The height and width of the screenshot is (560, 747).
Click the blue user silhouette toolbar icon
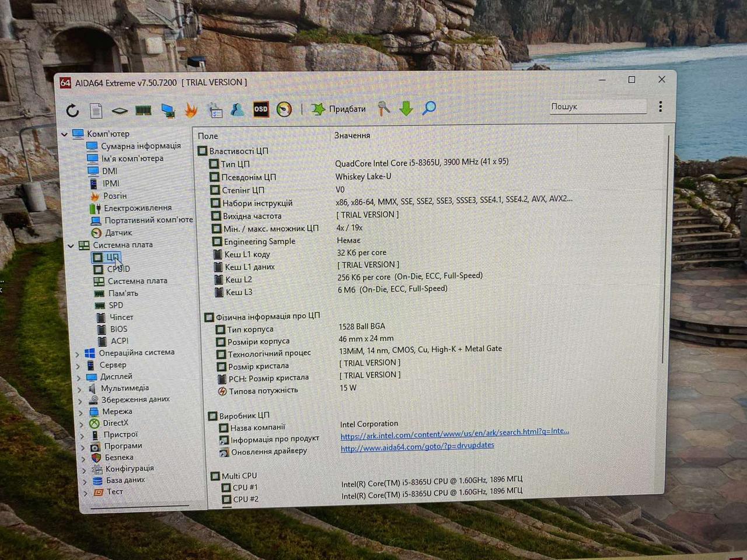coord(237,109)
